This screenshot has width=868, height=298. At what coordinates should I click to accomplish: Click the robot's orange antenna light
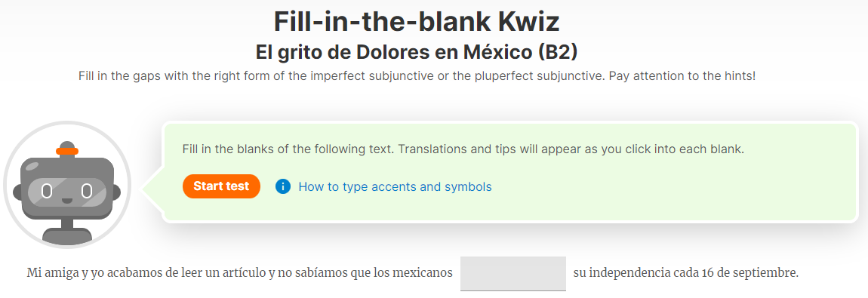click(67, 151)
